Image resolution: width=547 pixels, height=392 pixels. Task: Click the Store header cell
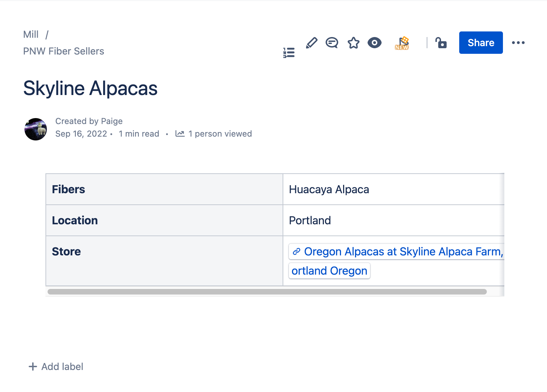164,261
